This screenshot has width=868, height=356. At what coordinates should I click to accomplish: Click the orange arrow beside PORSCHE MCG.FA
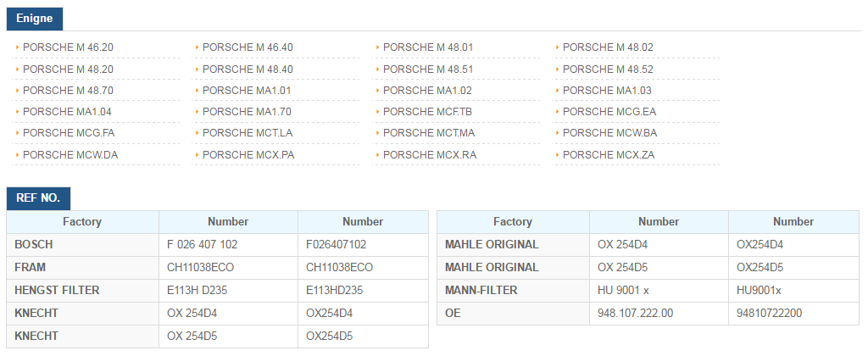click(17, 133)
